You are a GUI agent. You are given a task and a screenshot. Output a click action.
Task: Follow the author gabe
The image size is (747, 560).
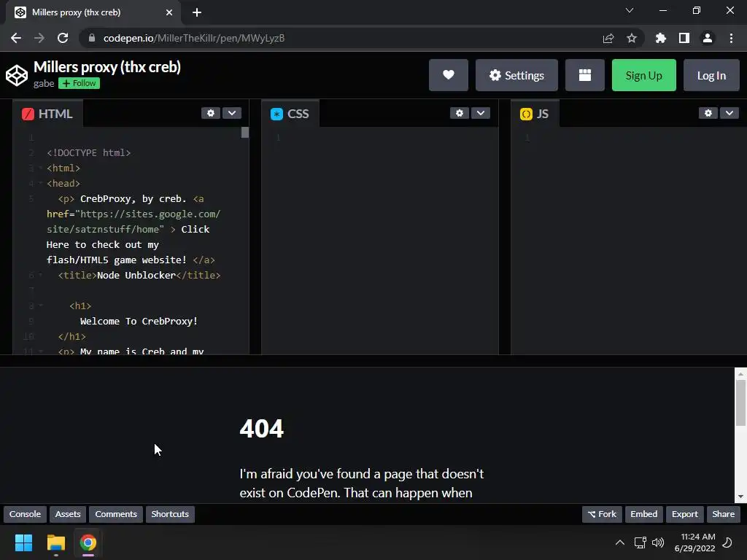[79, 83]
